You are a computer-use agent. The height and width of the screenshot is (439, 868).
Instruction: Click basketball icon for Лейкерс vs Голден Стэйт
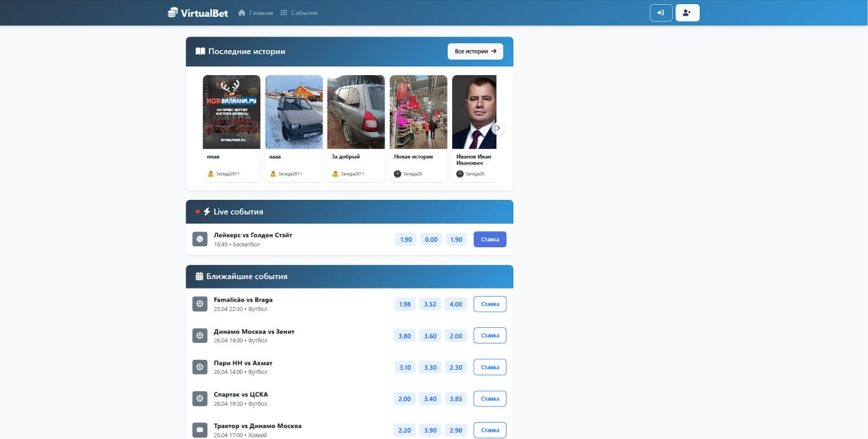coord(200,239)
